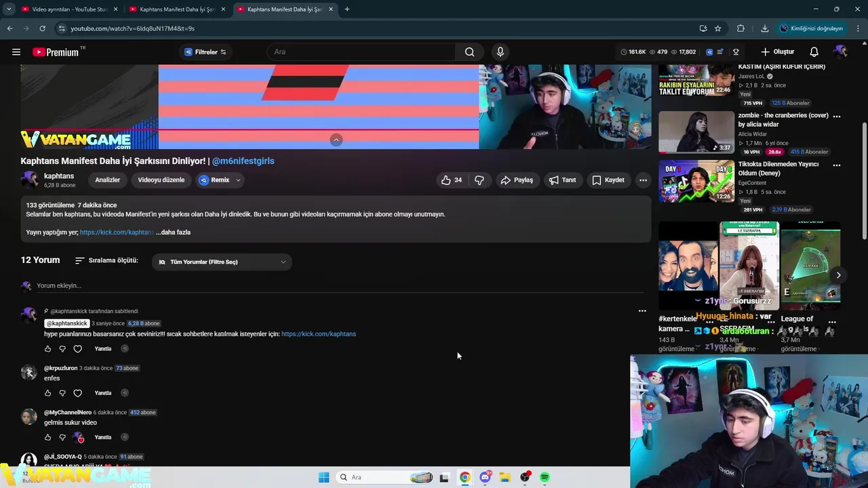The height and width of the screenshot is (488, 868).
Task: Reply to @MyChannelNero's comment
Action: click(103, 438)
